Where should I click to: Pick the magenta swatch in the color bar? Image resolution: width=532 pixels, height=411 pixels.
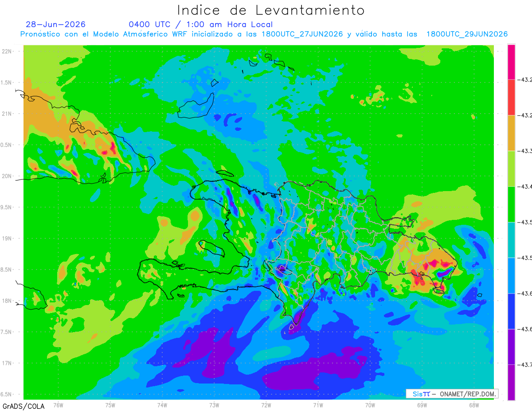[x=511, y=62]
